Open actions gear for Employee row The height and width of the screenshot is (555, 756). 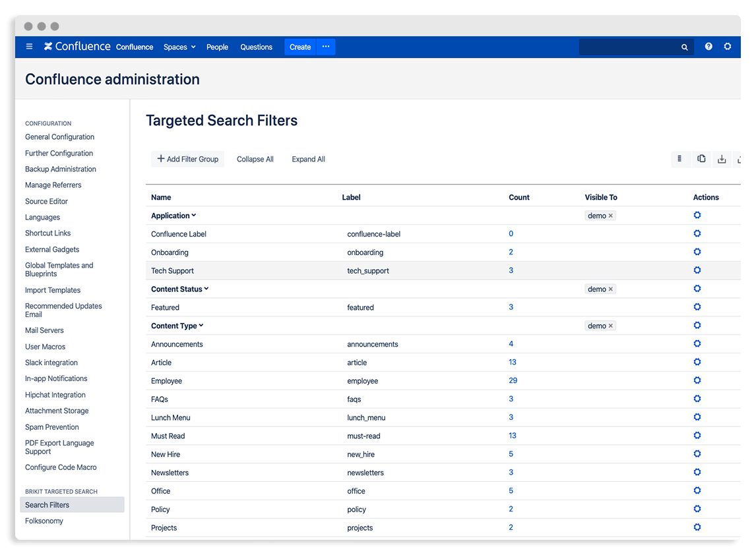[697, 380]
